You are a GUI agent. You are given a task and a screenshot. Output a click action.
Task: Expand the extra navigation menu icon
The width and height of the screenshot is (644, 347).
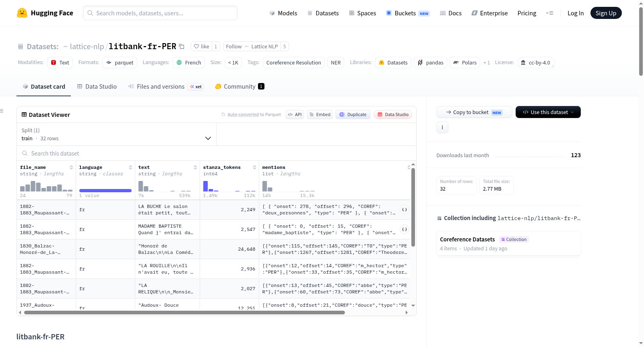[x=549, y=13]
